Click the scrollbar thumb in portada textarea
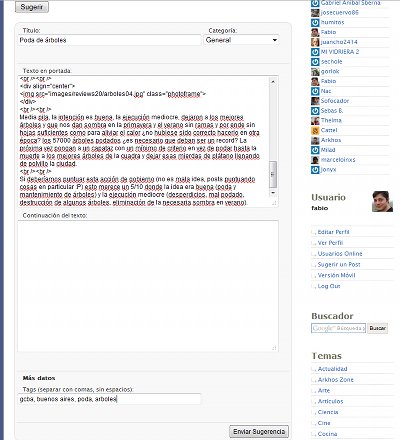This screenshot has width=400, height=440. coord(273,174)
